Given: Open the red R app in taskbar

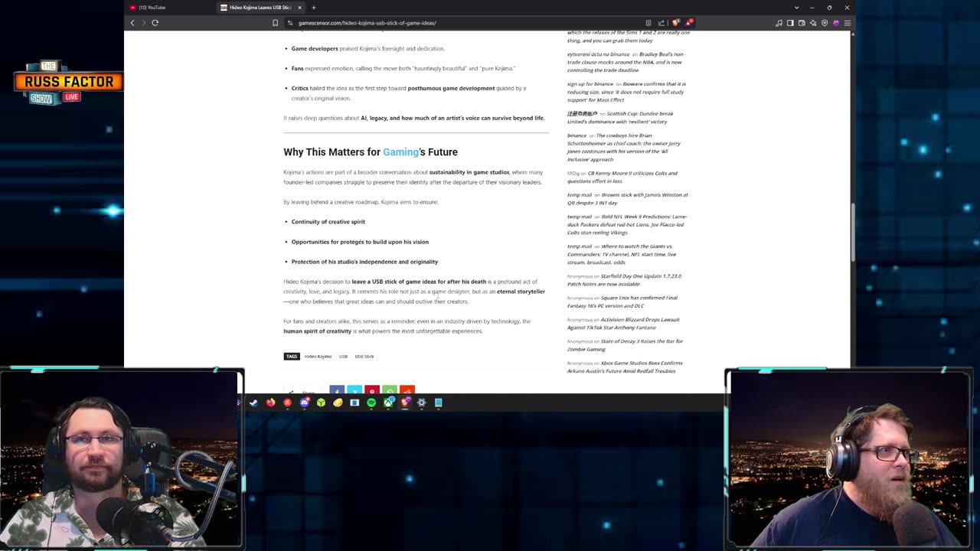Looking at the screenshot, I should (287, 403).
